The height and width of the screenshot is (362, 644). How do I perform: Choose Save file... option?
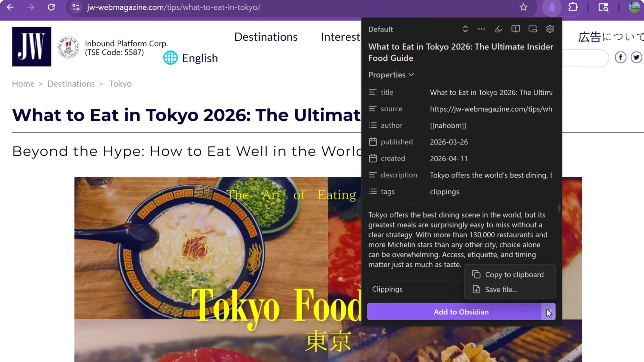[x=510, y=290]
